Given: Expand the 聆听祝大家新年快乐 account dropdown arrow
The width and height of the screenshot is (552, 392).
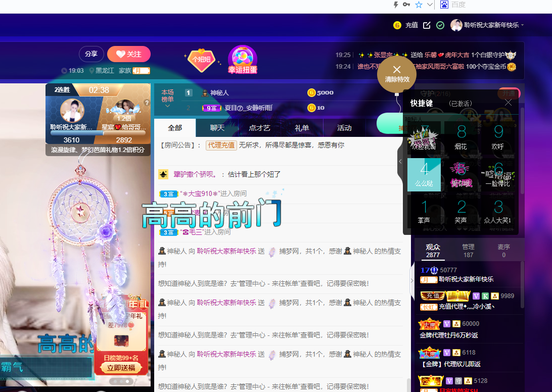Looking at the screenshot, I should (x=523, y=25).
